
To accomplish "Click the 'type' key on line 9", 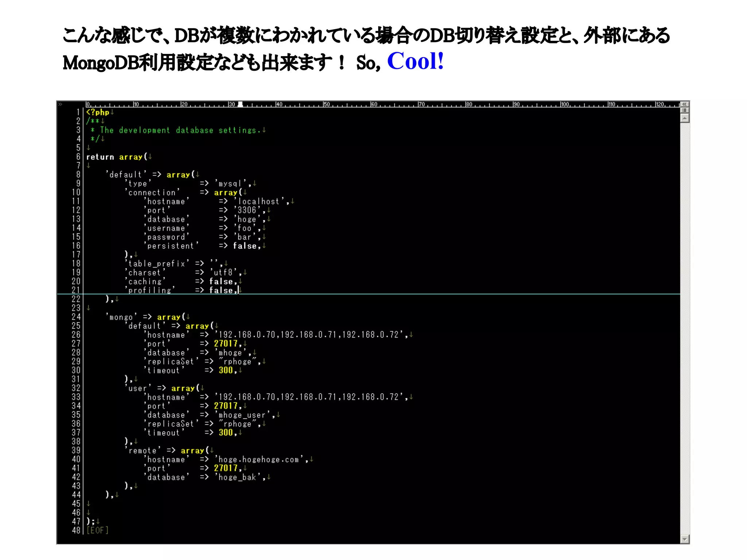I will [x=138, y=183].
